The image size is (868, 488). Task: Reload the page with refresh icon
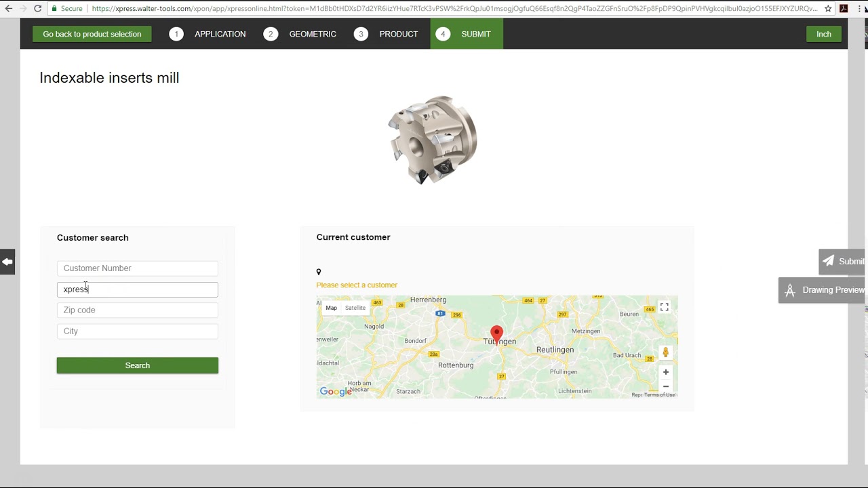click(38, 9)
